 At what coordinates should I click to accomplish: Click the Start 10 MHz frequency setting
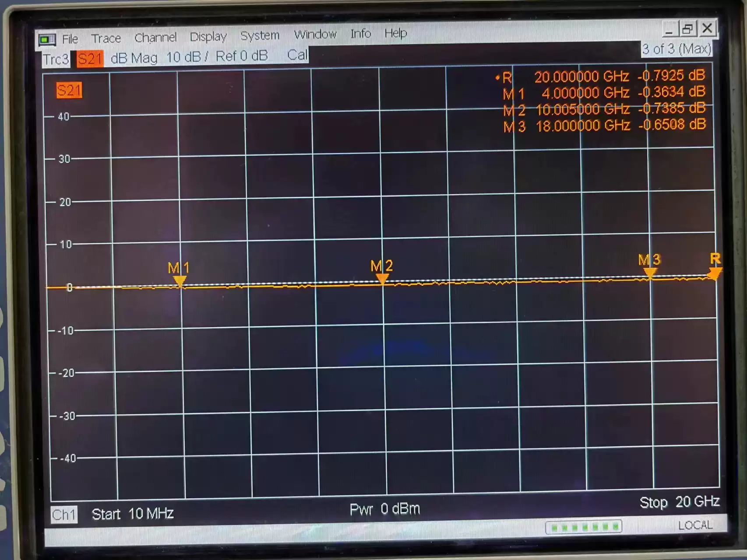coord(133,513)
